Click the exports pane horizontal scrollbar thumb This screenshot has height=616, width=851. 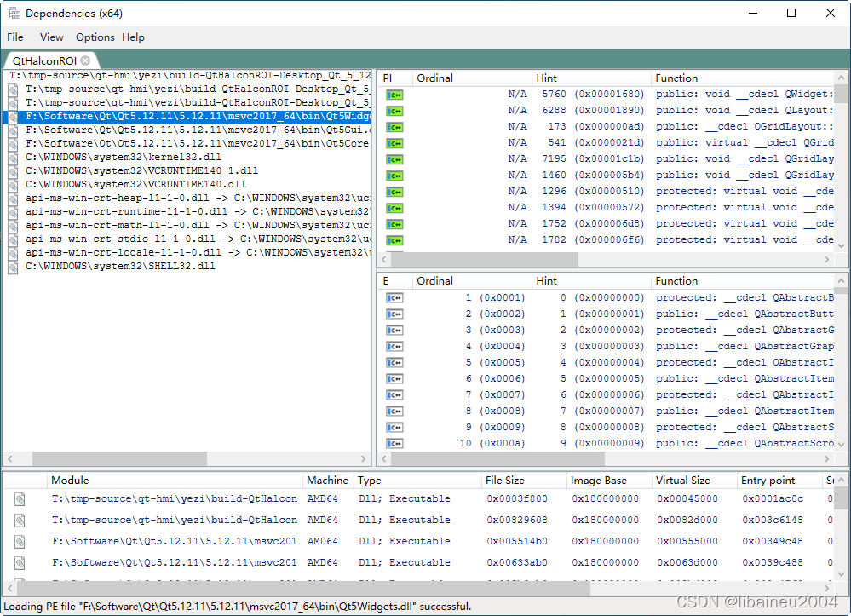coord(497,459)
